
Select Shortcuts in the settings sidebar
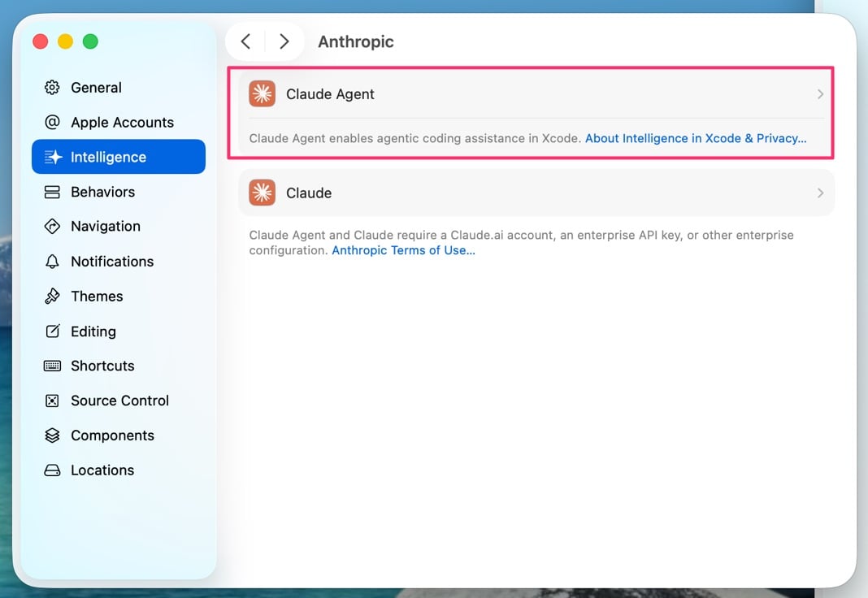pos(102,366)
